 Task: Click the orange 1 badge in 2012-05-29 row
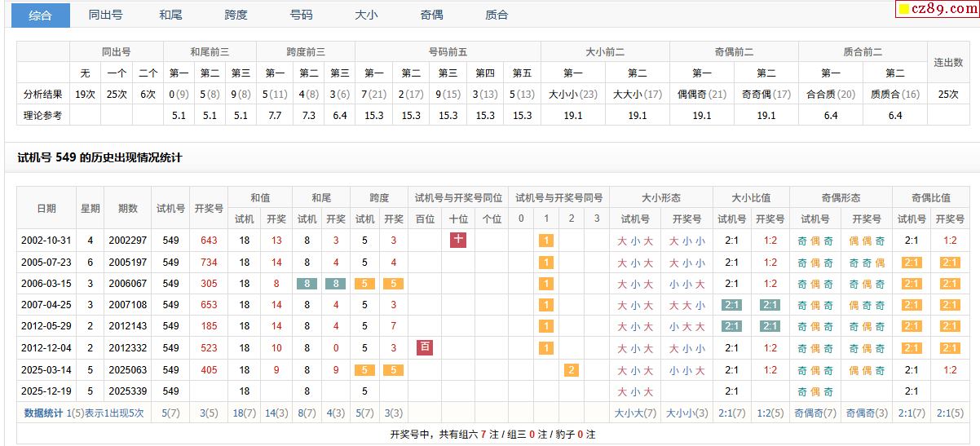(x=546, y=326)
